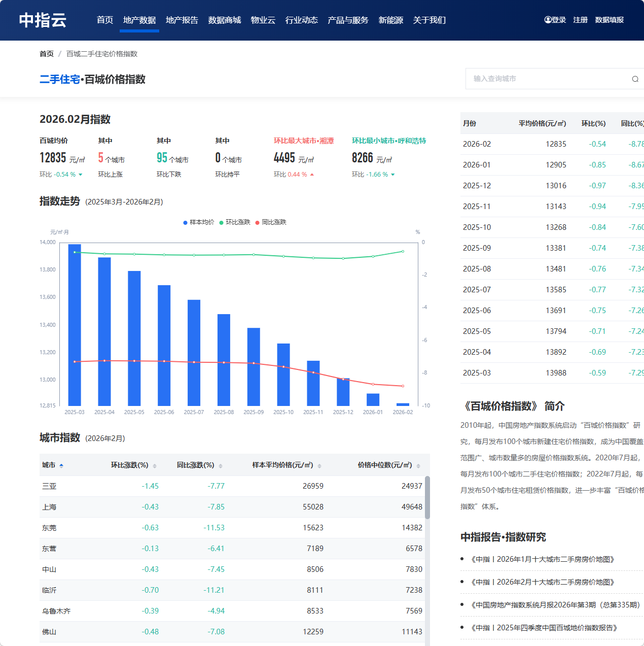Image resolution: width=644 pixels, height=646 pixels.
Task: Click the 中指云 logo
Action: pyautogui.click(x=43, y=20)
